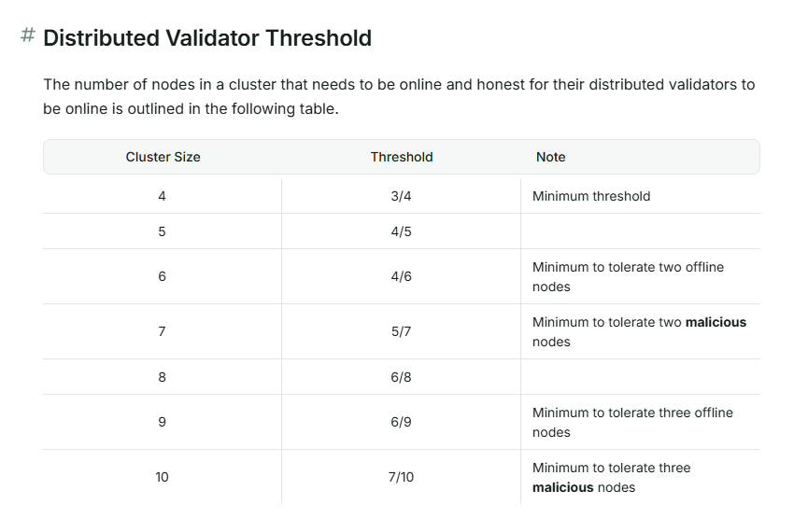Select the 6/9 threshold cell
Image resolution: width=794 pixels, height=532 pixels.
point(402,422)
